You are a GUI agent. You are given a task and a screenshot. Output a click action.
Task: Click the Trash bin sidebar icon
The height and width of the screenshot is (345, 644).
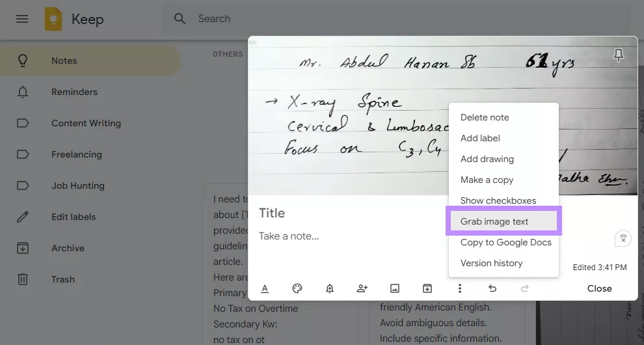tap(23, 279)
